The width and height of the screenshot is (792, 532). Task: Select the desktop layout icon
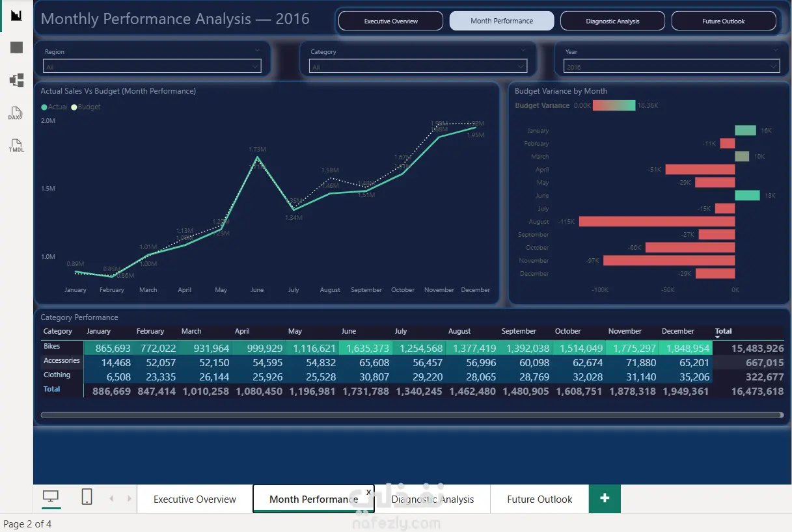(x=50, y=498)
